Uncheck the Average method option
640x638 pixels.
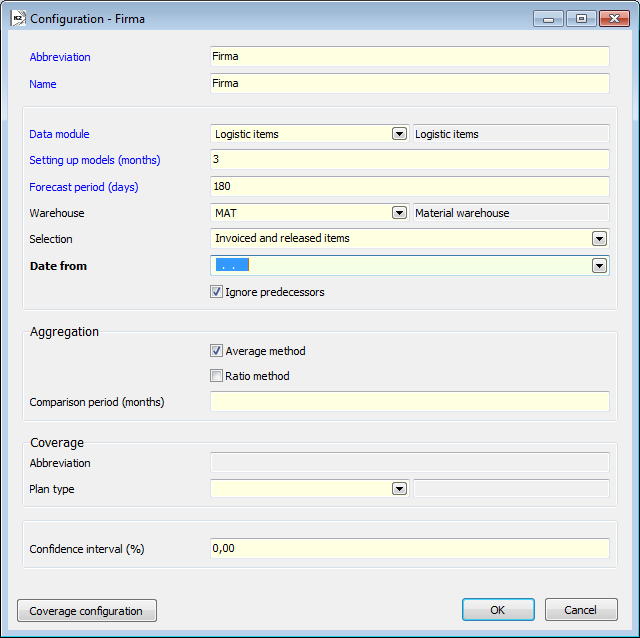(x=216, y=351)
